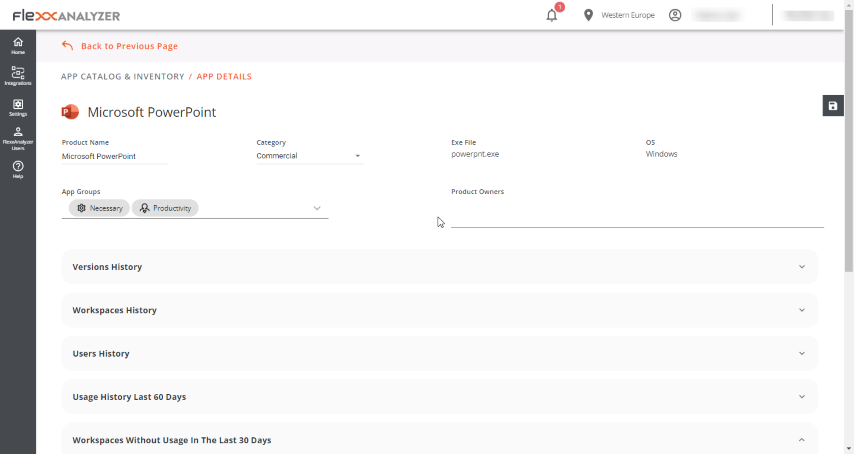The height and width of the screenshot is (454, 854).
Task: Click the Windows OS value
Action: (x=661, y=154)
